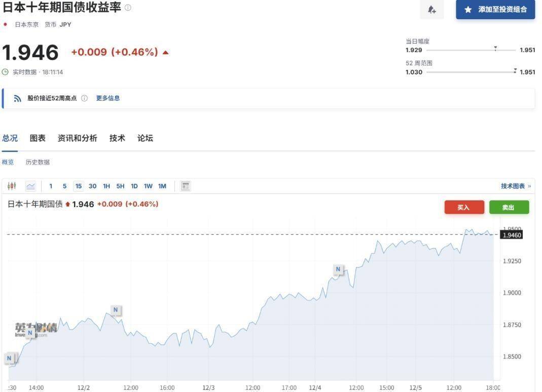Viewport: 542px width, 392px height.
Task: Select 1H interval
Action: pyautogui.click(x=106, y=186)
